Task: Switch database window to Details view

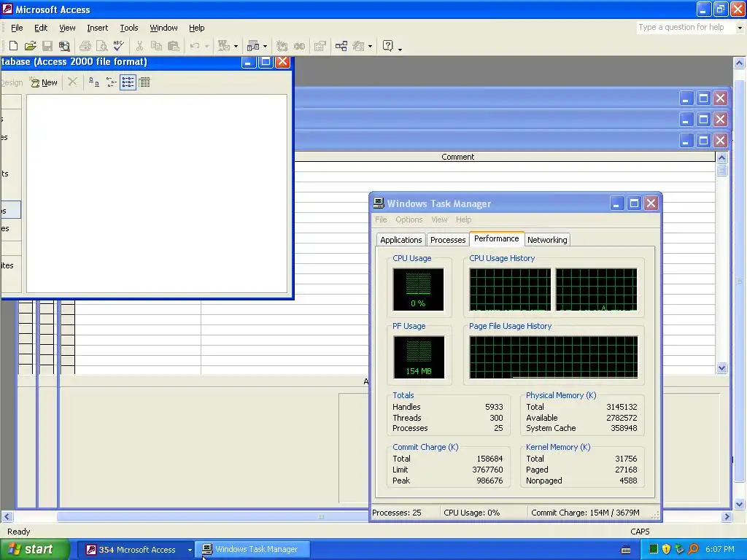Action: pos(144,82)
